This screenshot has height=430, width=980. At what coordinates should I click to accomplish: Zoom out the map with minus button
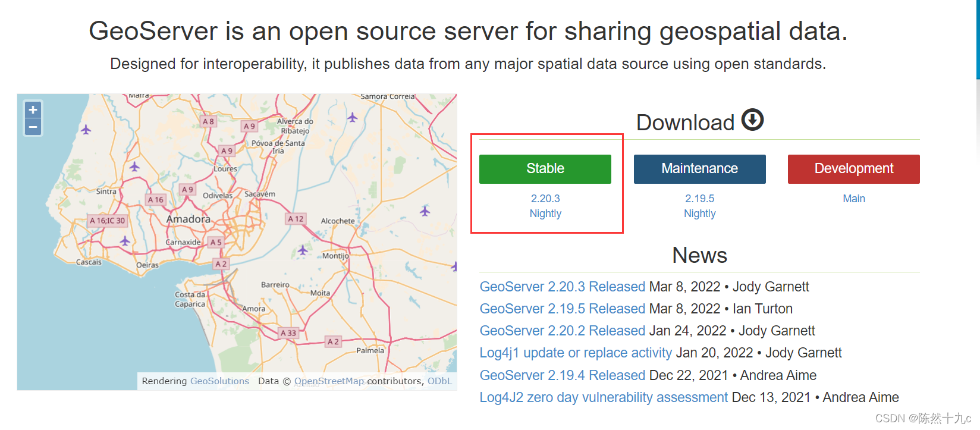[x=33, y=127]
